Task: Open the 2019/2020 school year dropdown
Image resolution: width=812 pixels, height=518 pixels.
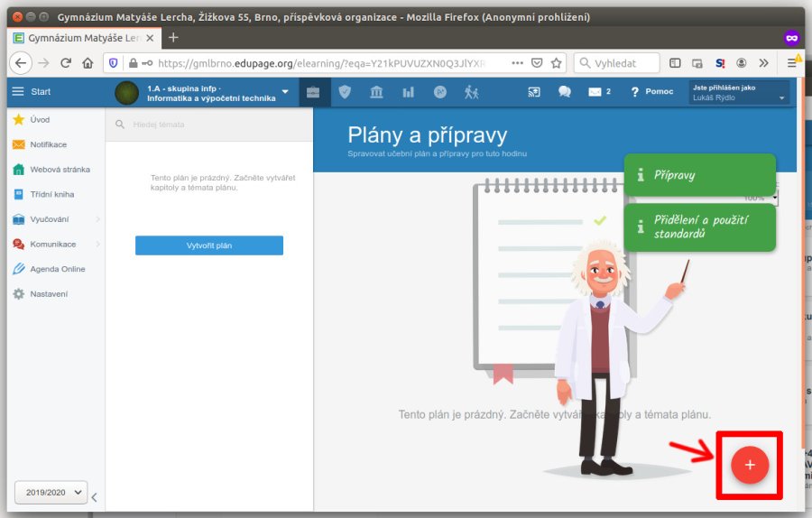Action: pyautogui.click(x=51, y=492)
